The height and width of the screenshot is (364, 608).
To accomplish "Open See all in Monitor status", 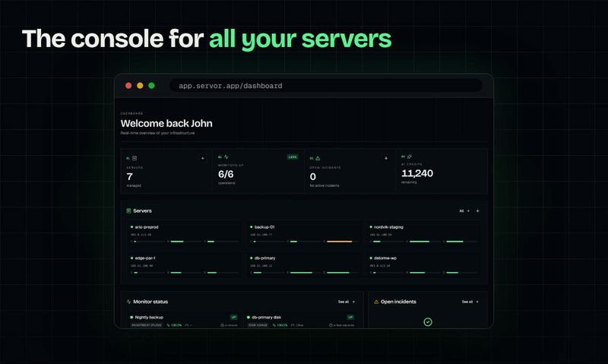I will [x=347, y=302].
